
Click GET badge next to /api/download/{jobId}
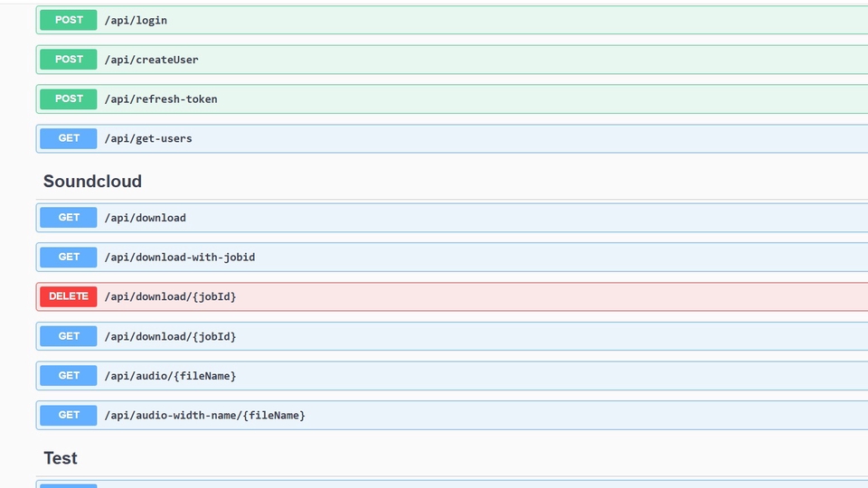point(68,336)
